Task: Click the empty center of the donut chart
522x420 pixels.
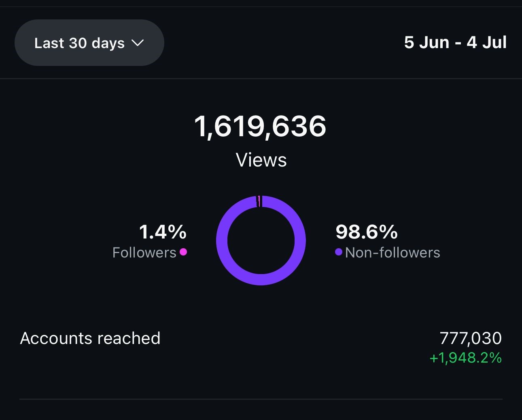Action: click(x=261, y=241)
